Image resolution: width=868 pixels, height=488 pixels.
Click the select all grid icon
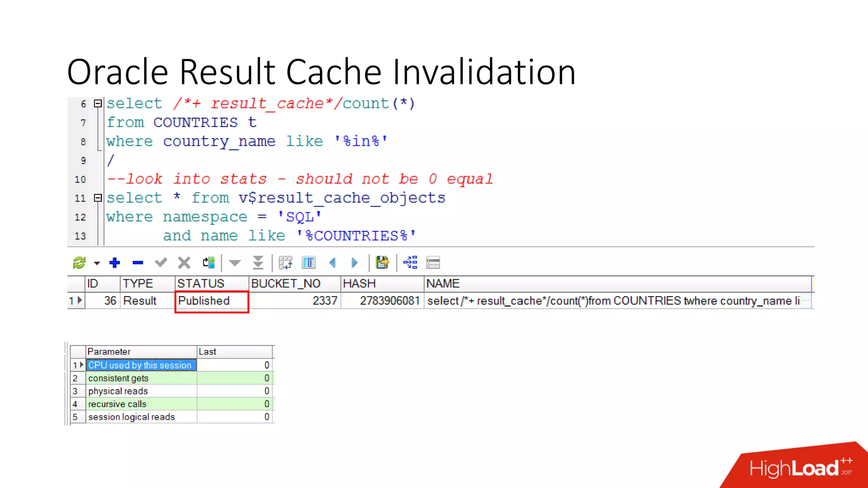(x=285, y=263)
